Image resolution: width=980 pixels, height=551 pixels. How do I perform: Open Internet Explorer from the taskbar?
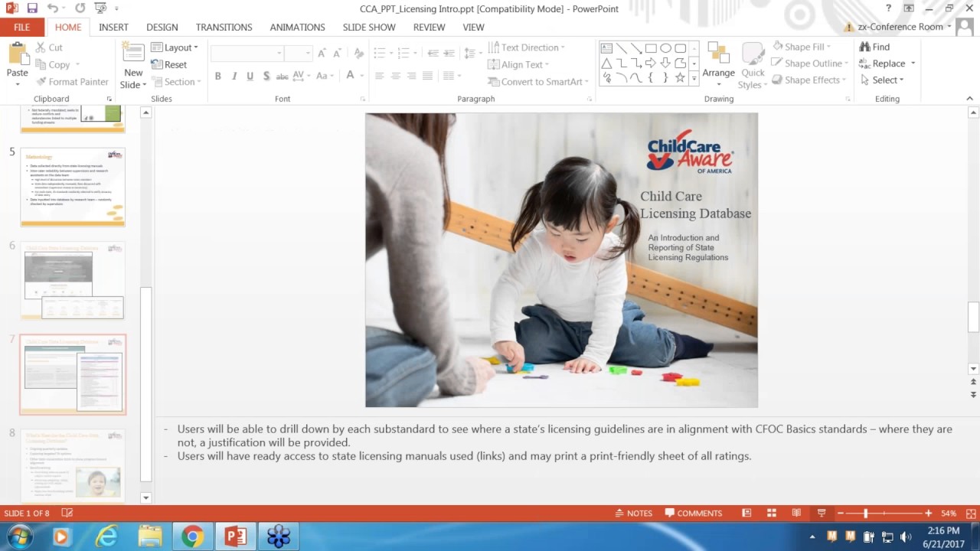click(106, 536)
